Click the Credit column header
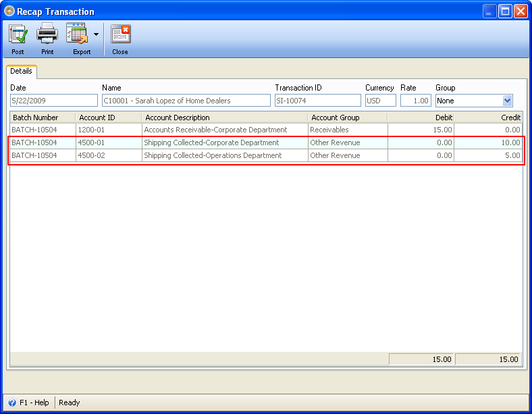This screenshot has height=414, width=532. [x=488, y=118]
